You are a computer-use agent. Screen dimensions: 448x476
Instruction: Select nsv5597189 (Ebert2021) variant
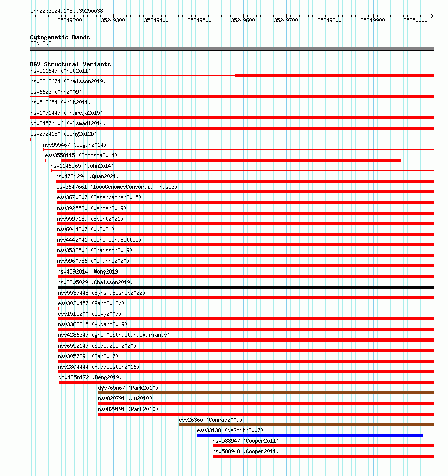click(x=90, y=219)
